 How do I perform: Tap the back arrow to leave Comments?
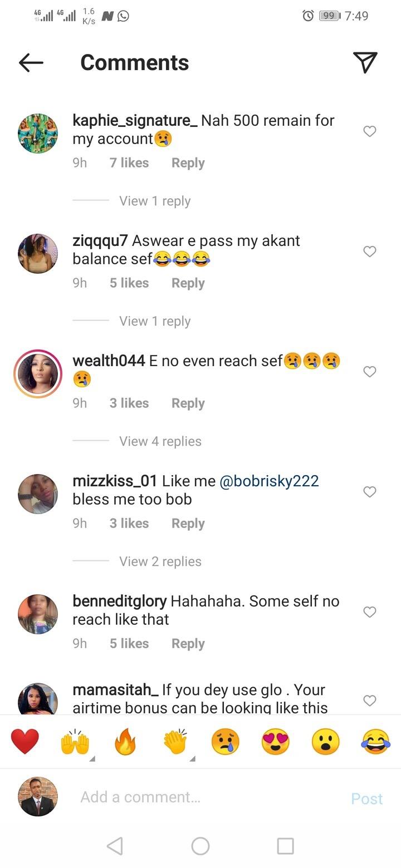[x=31, y=62]
